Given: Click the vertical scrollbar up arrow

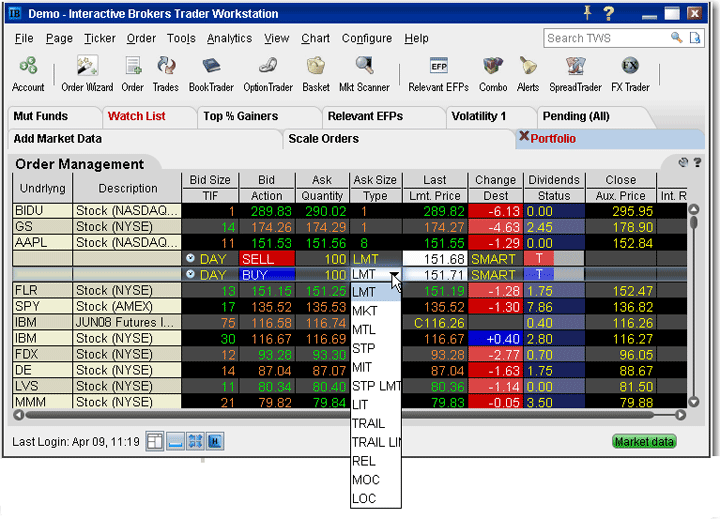Looking at the screenshot, I should point(694,209).
